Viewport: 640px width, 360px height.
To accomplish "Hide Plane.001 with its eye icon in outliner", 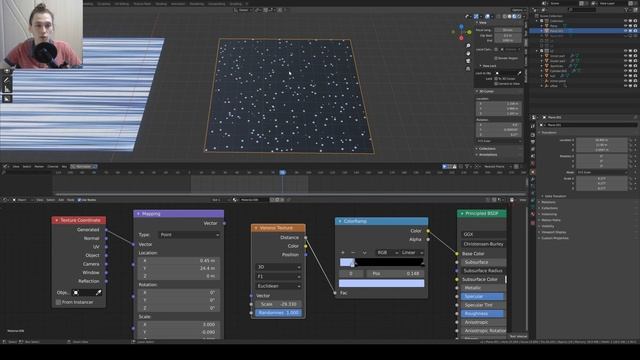I will click(x=625, y=31).
